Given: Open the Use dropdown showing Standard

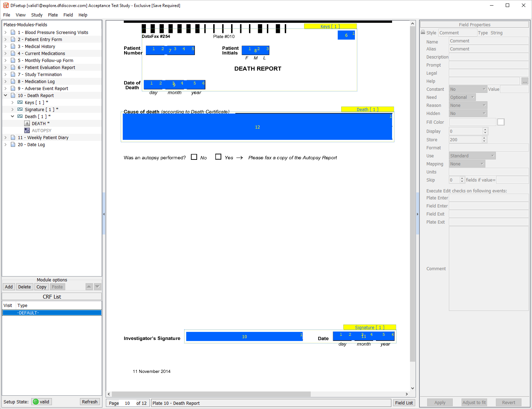Looking at the screenshot, I should [472, 156].
